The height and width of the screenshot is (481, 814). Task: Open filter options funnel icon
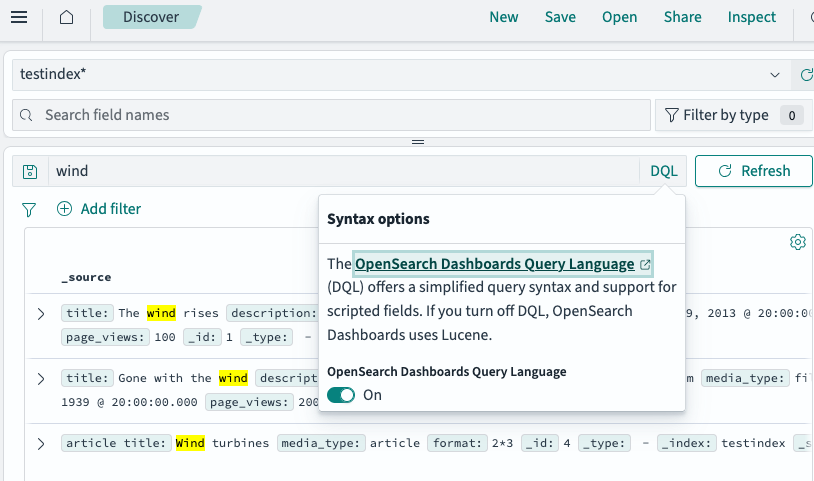pyautogui.click(x=29, y=209)
